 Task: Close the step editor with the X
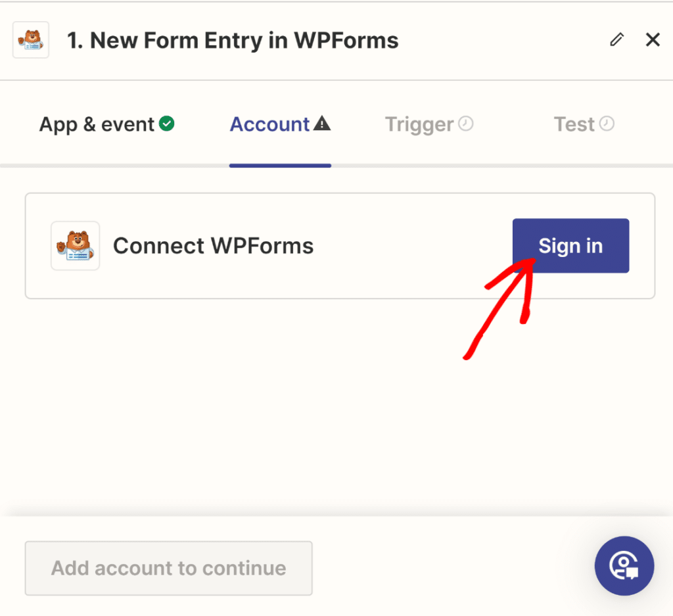(652, 39)
